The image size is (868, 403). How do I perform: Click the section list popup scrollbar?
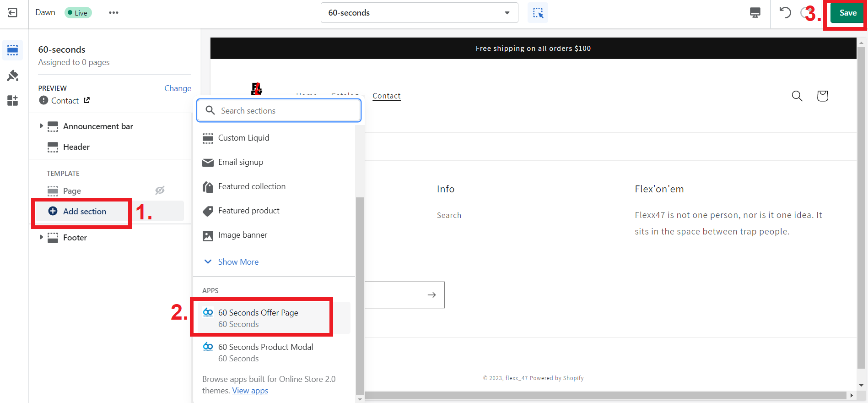click(x=360, y=295)
